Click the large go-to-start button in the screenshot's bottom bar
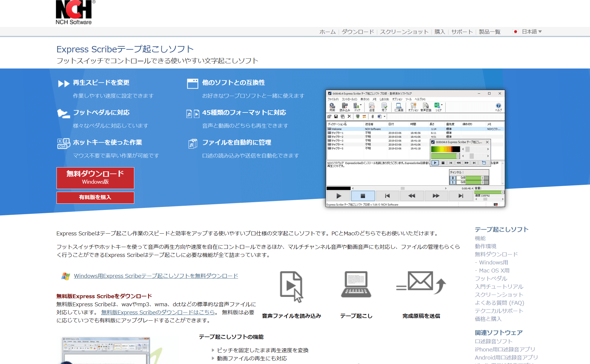This screenshot has height=364, width=590. click(x=387, y=196)
